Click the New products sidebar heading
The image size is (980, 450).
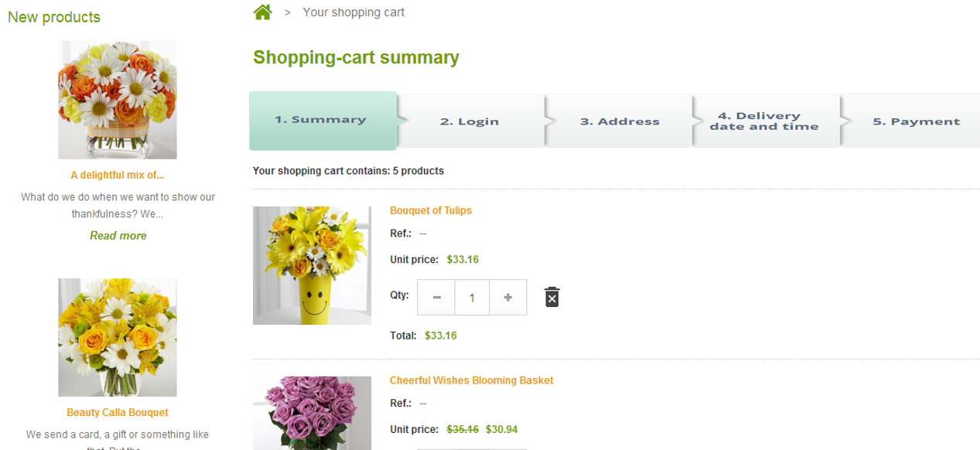(54, 17)
